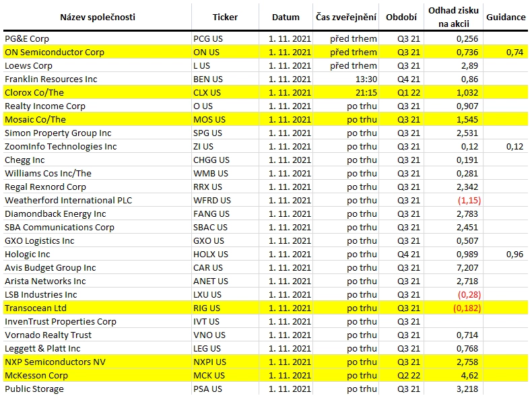The height and width of the screenshot is (400, 532).
Task: Select the 'Franklin Resources Inc' cell
Action: [98, 79]
